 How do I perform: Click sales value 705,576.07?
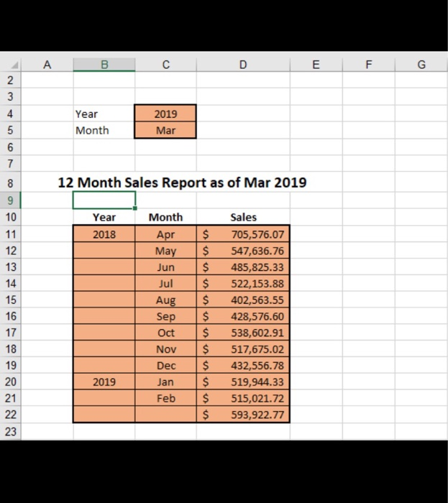coord(243,234)
